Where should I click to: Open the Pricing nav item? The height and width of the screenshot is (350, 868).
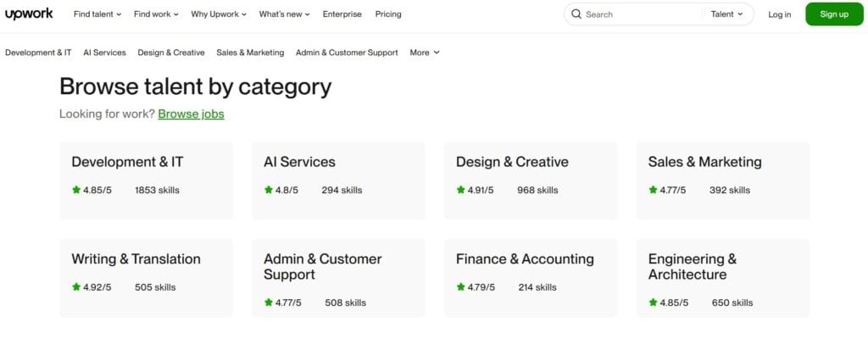[388, 14]
